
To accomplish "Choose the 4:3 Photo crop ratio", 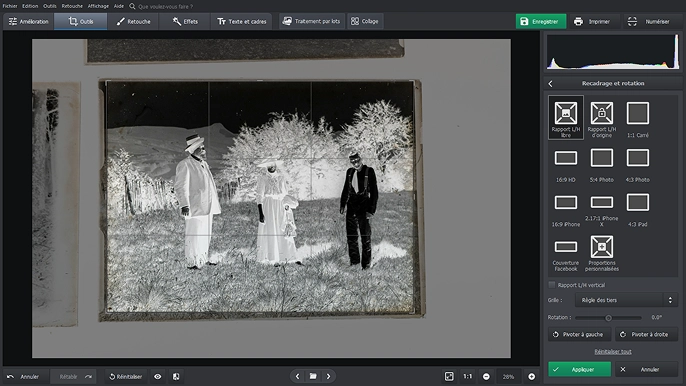I will (637, 165).
